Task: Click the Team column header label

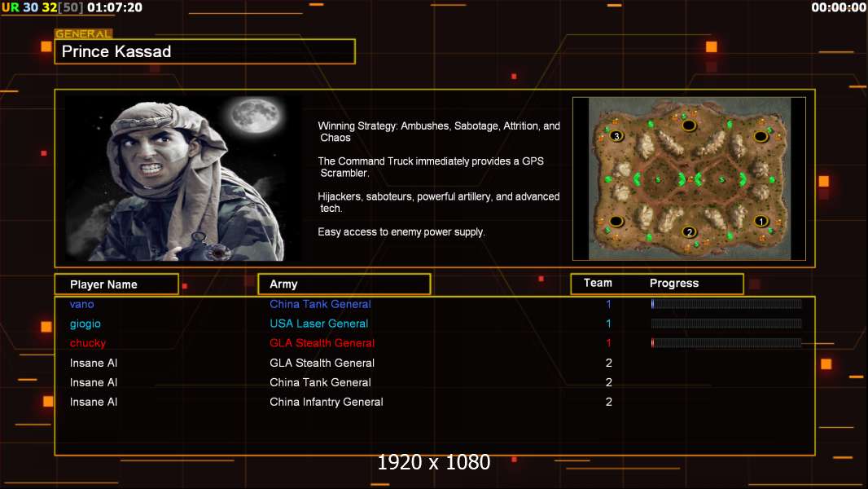Action: pyautogui.click(x=598, y=283)
